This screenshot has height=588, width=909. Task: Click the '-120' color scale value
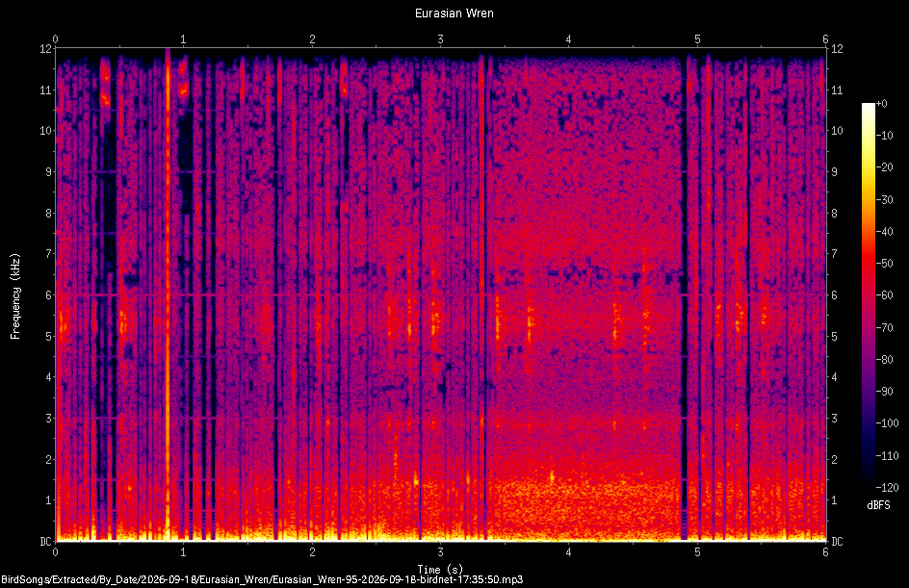[888, 488]
